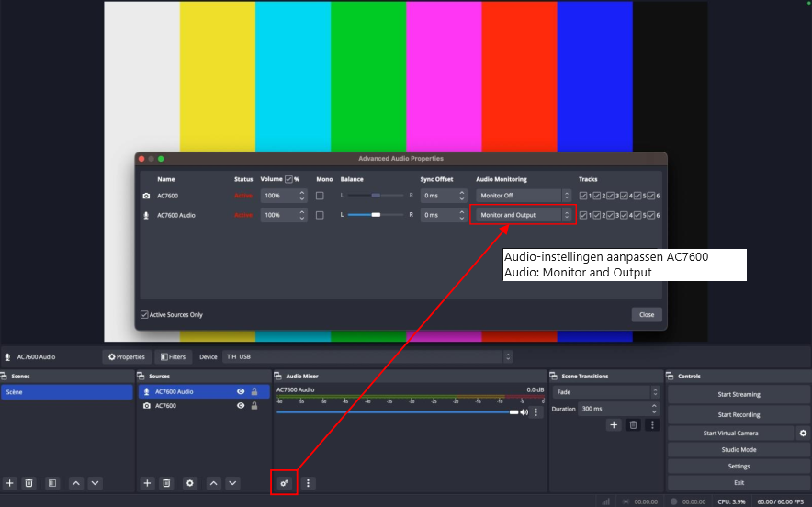Image resolution: width=812 pixels, height=507 pixels.
Task: Move source down arrow in Sources panel
Action: [x=233, y=483]
